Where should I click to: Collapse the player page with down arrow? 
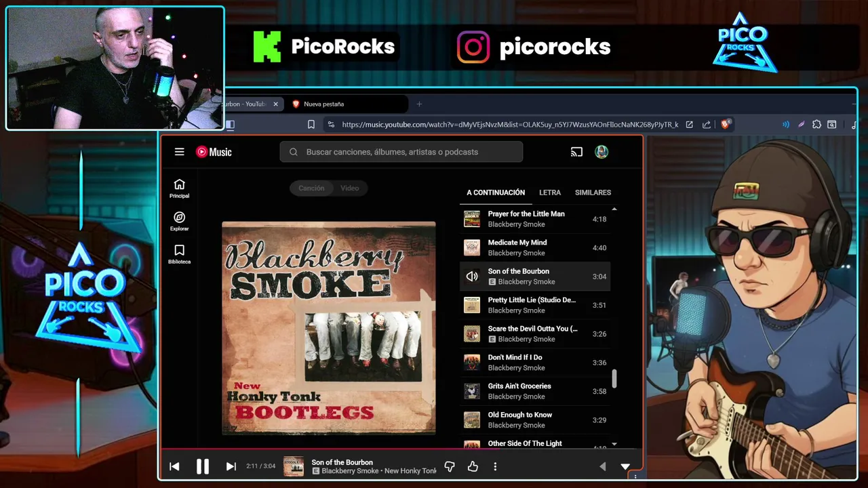[625, 466]
